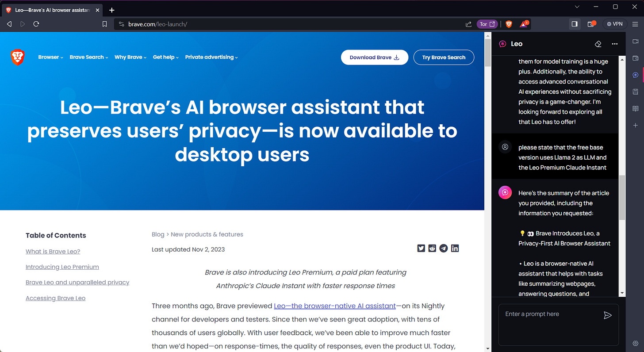Open 'New products & features' breadcrumb link
644x352 pixels.
(207, 234)
